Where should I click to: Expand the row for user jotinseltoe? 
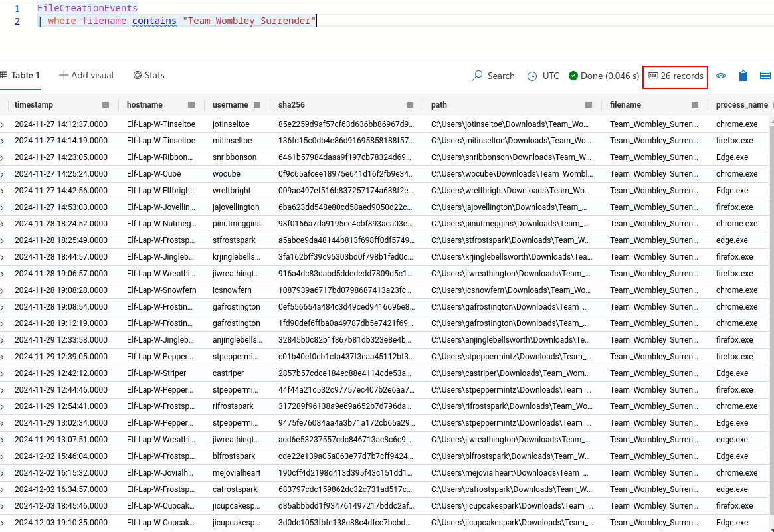point(3,124)
